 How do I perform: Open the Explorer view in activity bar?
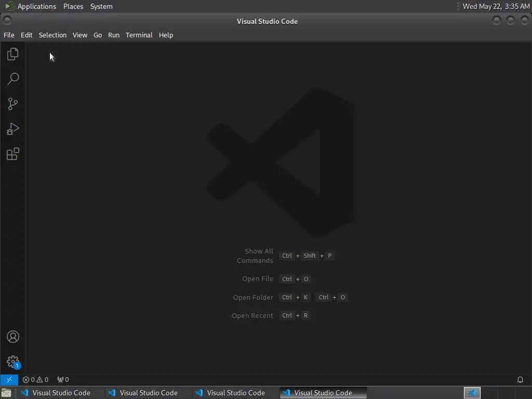point(12,54)
